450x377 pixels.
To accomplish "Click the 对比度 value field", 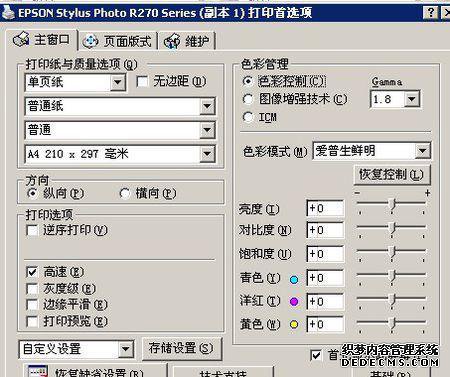I will coord(325,230).
